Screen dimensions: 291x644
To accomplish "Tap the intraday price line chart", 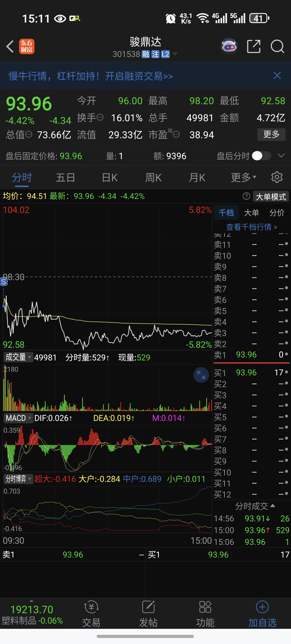I will click(x=107, y=277).
